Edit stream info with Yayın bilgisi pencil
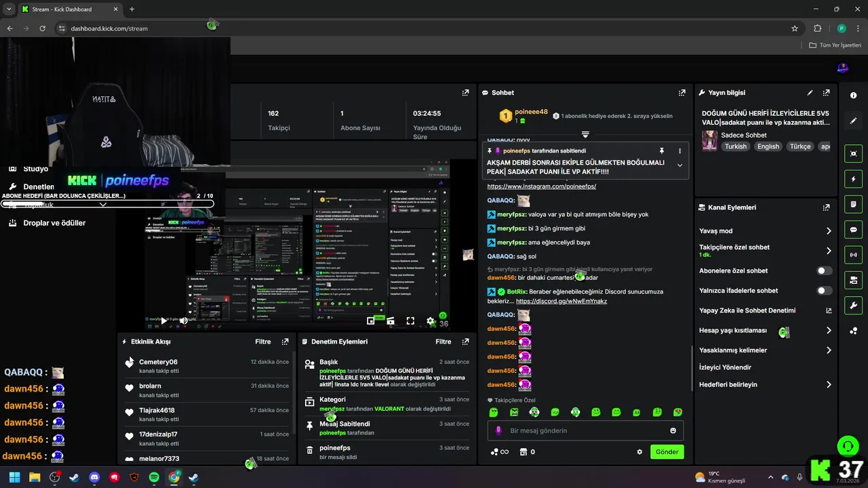This screenshot has width=868, height=488. click(810, 93)
